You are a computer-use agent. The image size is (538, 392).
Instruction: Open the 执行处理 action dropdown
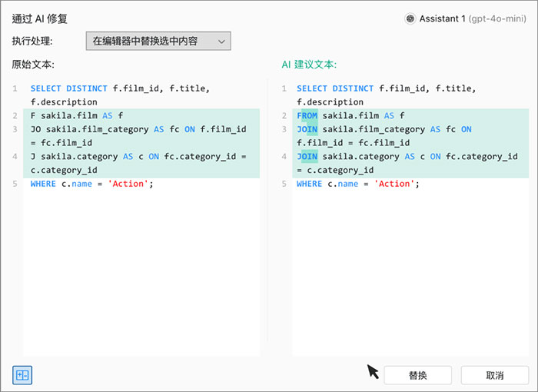tap(158, 42)
